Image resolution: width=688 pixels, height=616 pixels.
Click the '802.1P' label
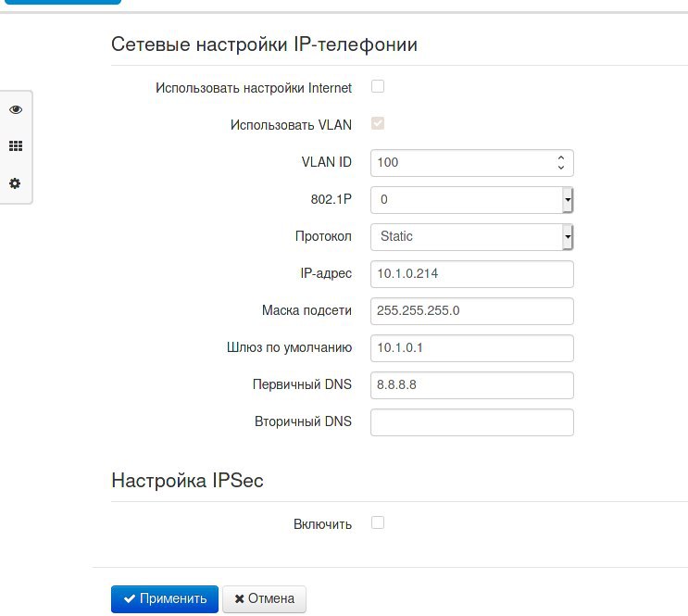(x=331, y=199)
